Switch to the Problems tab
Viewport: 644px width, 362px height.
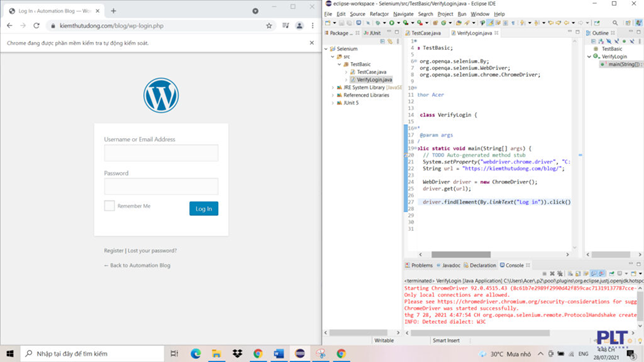[419, 265]
